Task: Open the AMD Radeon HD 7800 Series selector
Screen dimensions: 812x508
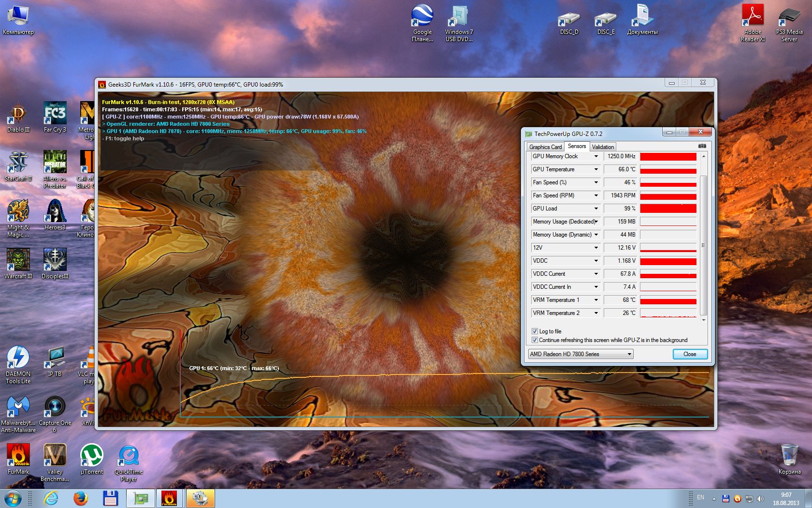Action: 580,354
